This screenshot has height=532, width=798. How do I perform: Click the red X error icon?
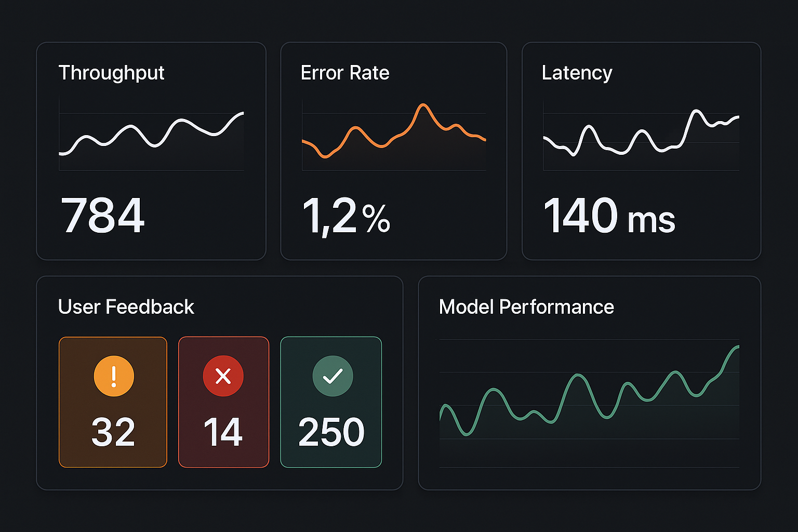click(223, 376)
